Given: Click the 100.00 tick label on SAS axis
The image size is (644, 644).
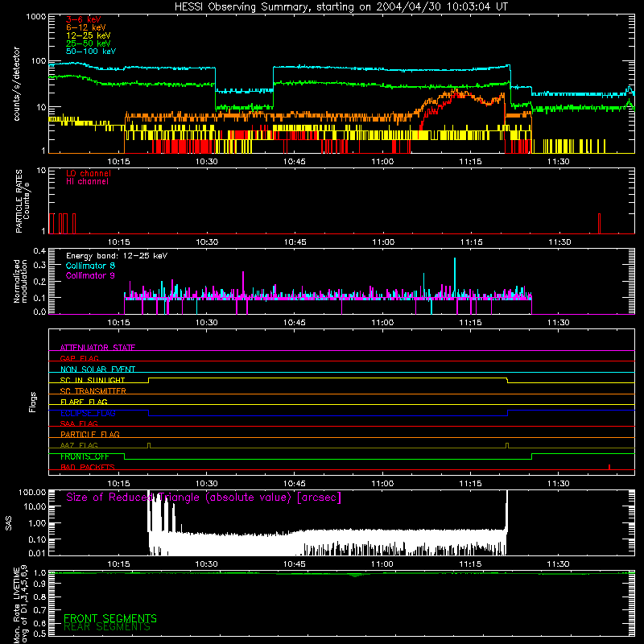Looking at the screenshot, I should 32,492.
